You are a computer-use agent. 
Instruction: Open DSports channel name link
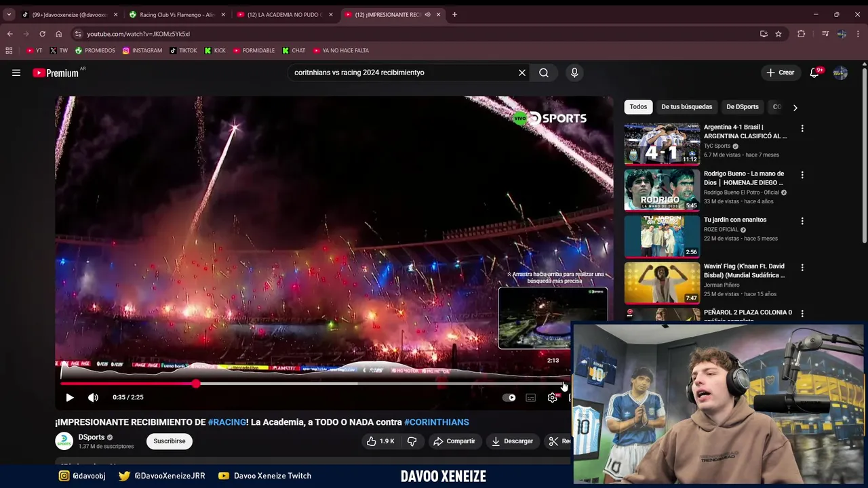92,437
